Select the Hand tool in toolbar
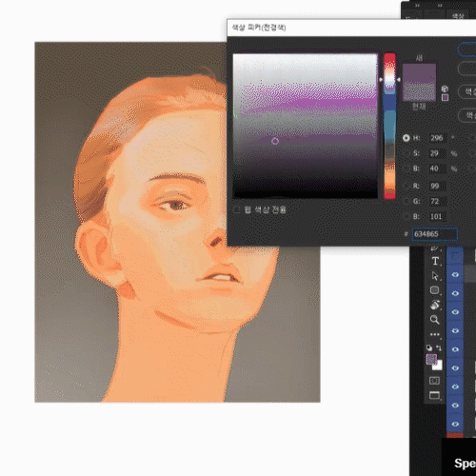 tap(435, 305)
